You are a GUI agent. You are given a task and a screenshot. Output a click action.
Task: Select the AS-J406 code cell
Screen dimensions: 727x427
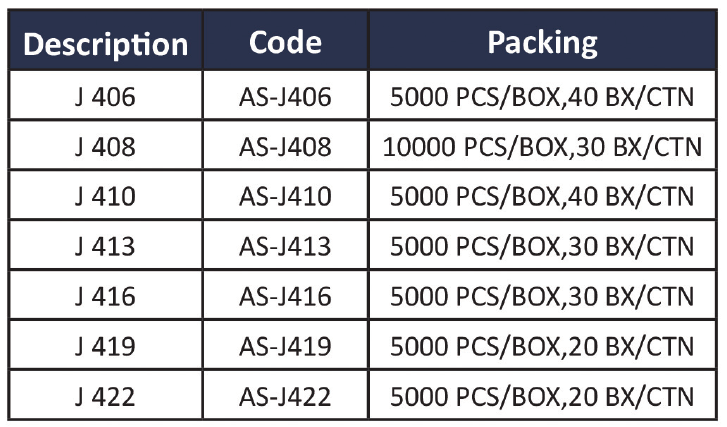pyautogui.click(x=285, y=97)
